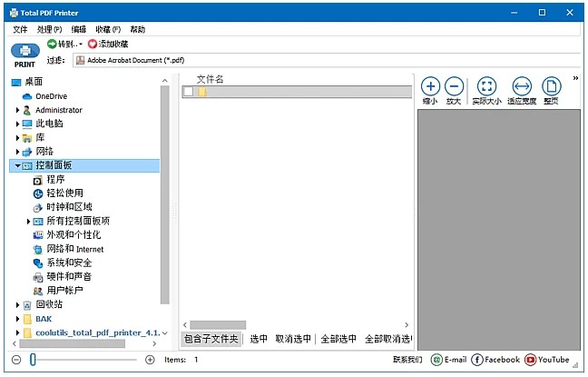
Task: Choose the fit width (适应宽度) icon
Action: 522,87
